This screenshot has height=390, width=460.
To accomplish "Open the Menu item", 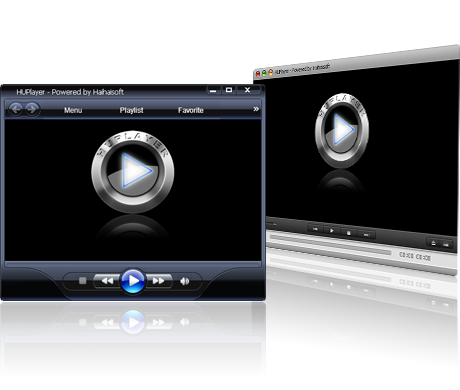I will tap(73, 110).
